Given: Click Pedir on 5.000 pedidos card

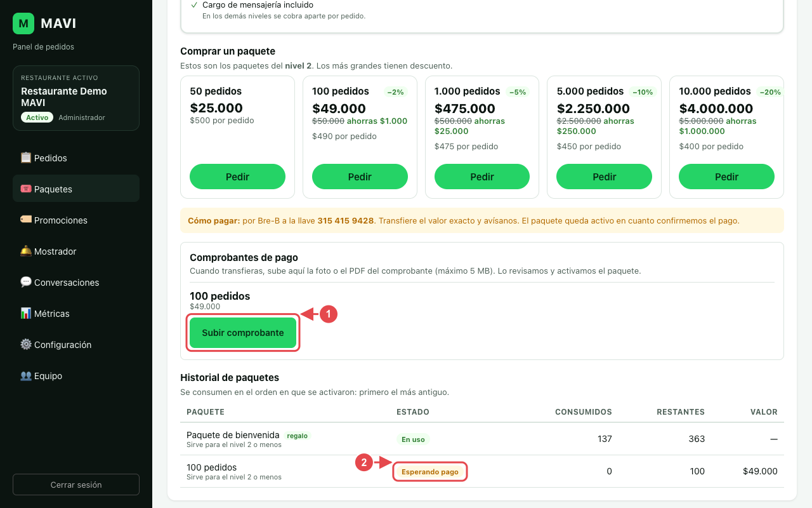Looking at the screenshot, I should coord(604,177).
